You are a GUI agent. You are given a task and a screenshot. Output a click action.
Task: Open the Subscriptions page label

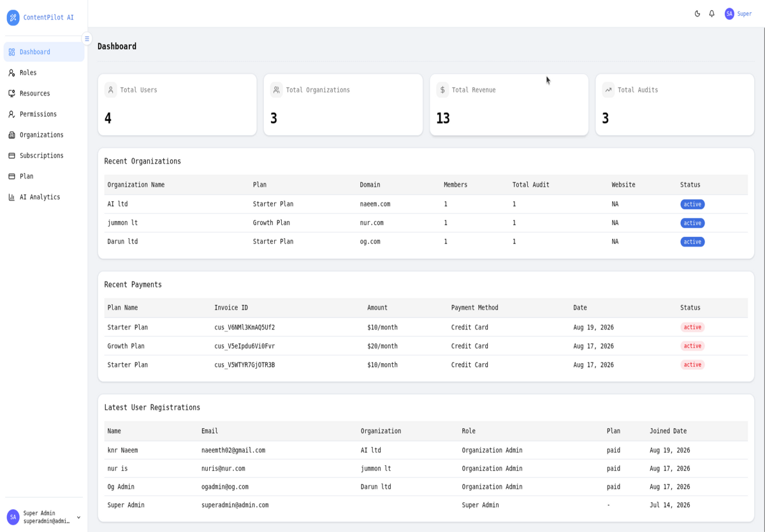41,155
